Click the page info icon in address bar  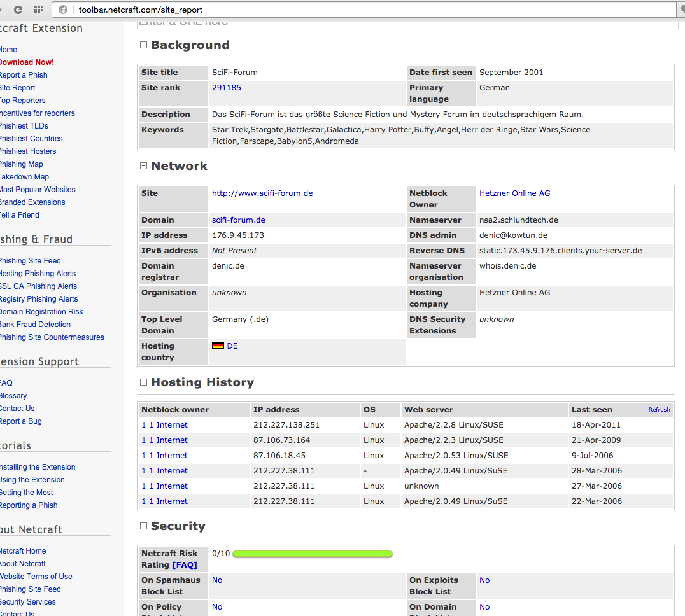[x=62, y=10]
